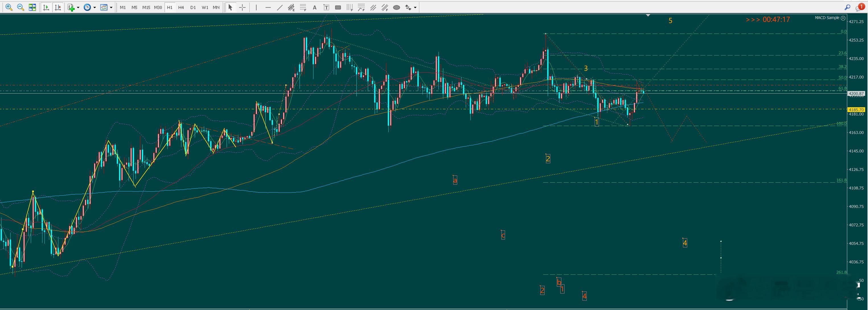Switch chart to H4 timeframe

click(x=181, y=7)
